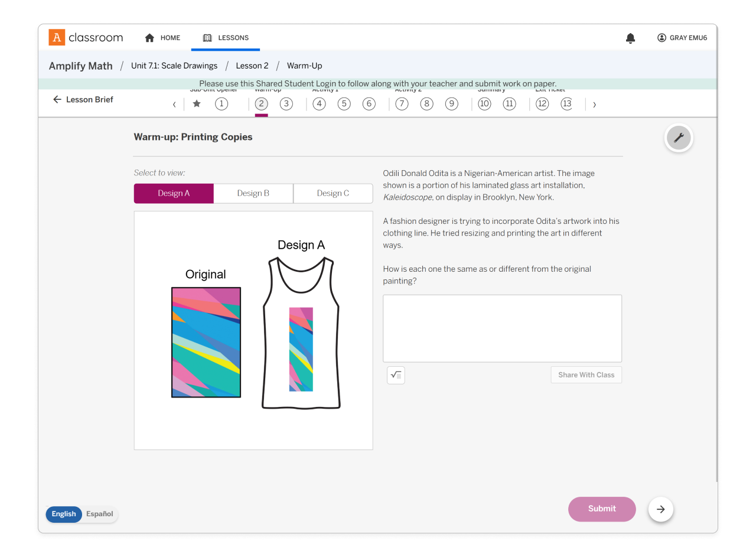The image size is (756, 557).
Task: Go to lesson screen 4
Action: click(319, 104)
